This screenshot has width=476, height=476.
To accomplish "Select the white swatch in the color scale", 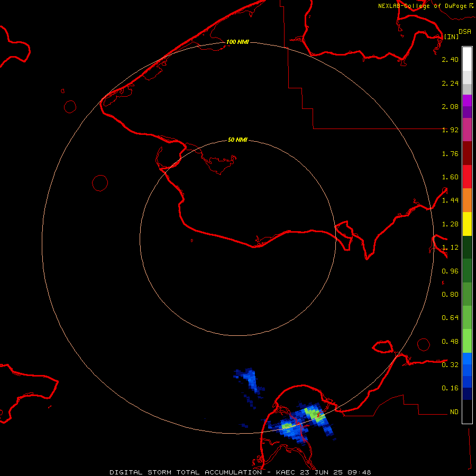I will (x=467, y=59).
